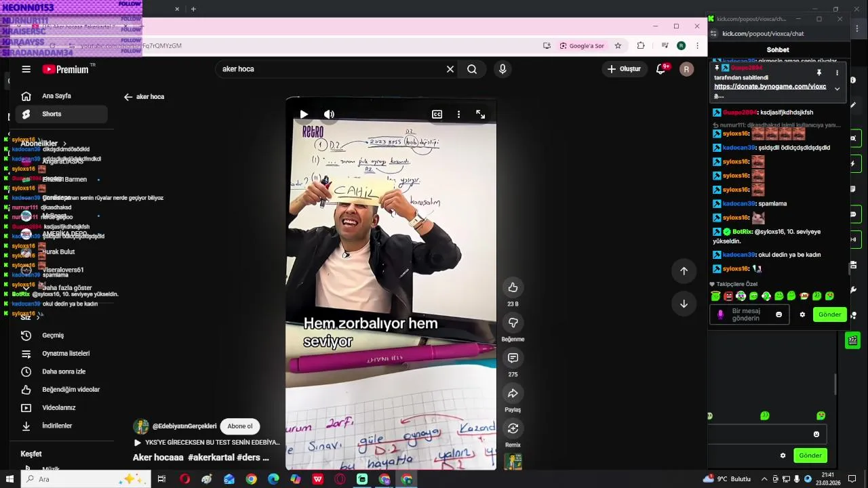868x488 pixels.
Task: Open the 9°C Bulutlu weather widget
Action: 727,479
